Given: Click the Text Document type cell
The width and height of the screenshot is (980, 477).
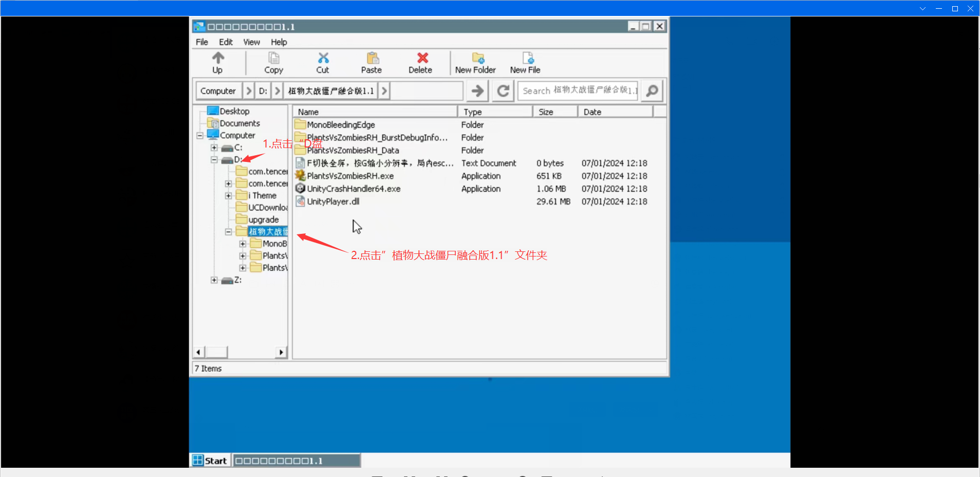Looking at the screenshot, I should (x=489, y=163).
